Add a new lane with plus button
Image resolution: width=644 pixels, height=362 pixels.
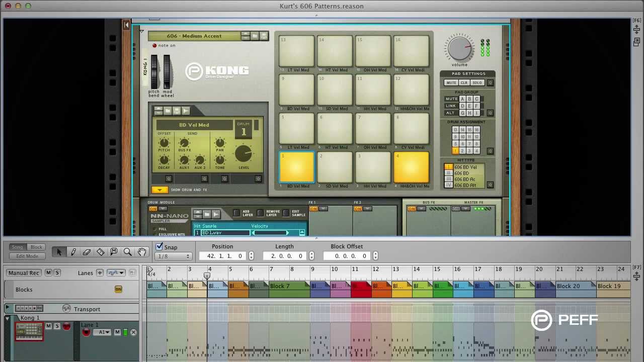pyautogui.click(x=100, y=273)
